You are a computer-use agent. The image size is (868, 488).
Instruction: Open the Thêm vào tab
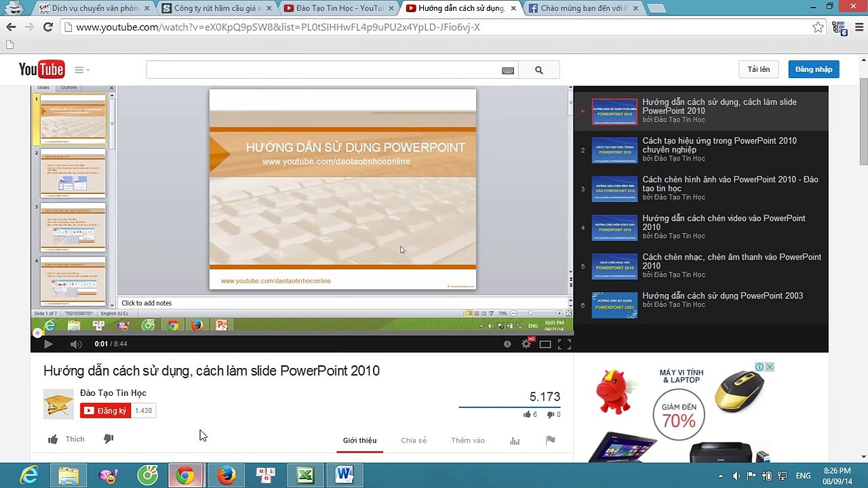(x=468, y=441)
